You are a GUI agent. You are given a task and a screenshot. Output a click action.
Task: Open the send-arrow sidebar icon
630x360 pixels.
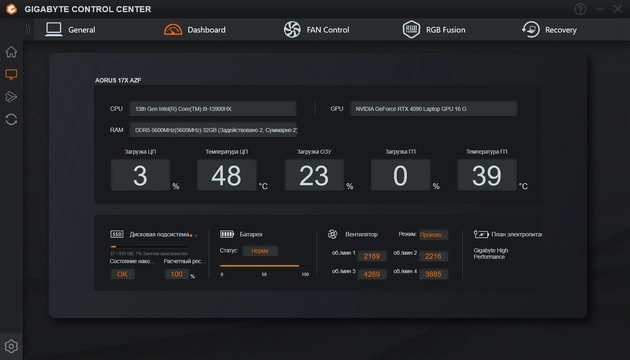[11, 97]
